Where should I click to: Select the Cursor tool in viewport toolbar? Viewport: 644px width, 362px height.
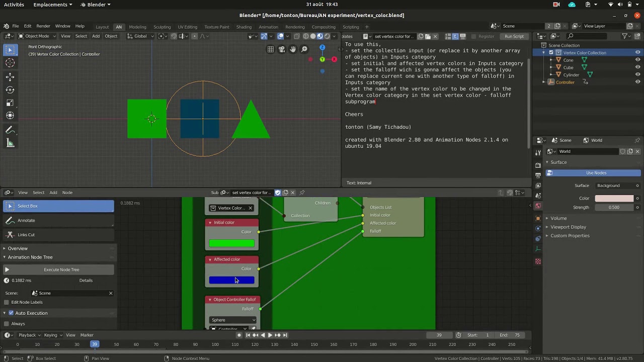click(x=10, y=63)
